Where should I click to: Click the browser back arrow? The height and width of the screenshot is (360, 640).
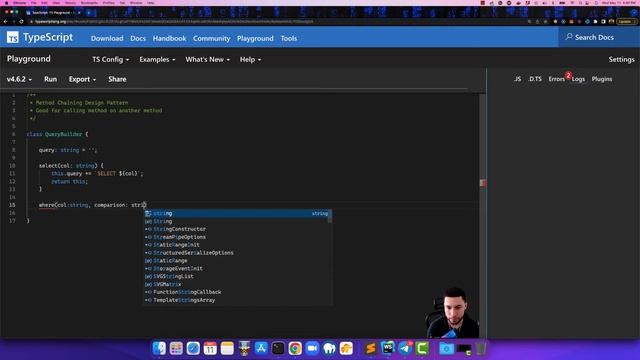(x=5, y=21)
